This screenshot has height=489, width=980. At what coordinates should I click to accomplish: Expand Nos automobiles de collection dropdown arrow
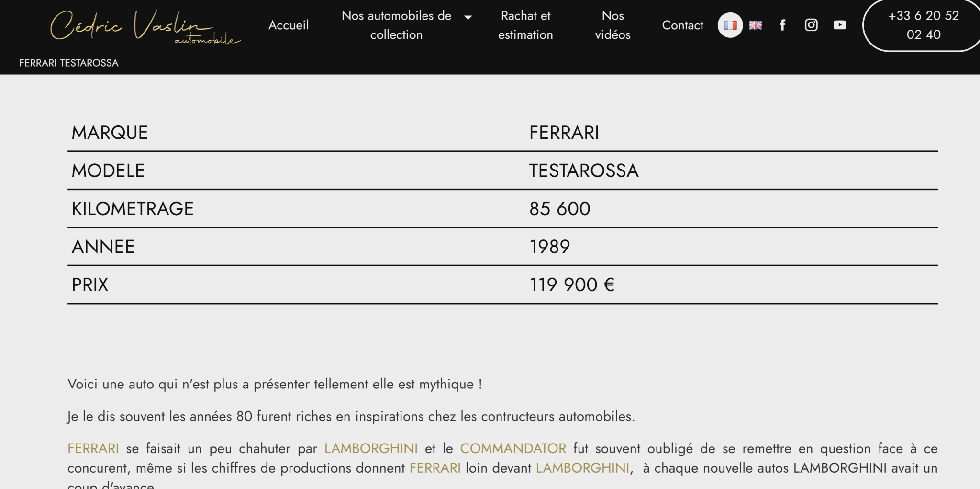(x=468, y=17)
